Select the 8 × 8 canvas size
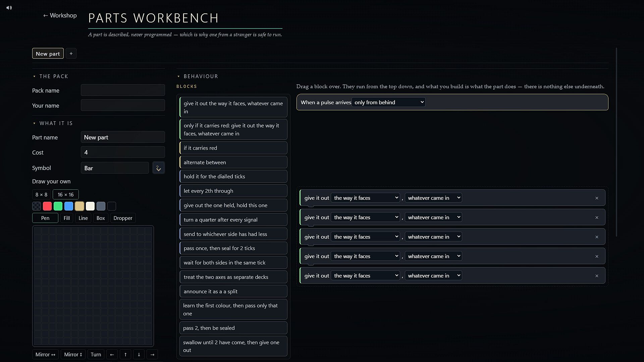644x362 pixels. [41, 194]
